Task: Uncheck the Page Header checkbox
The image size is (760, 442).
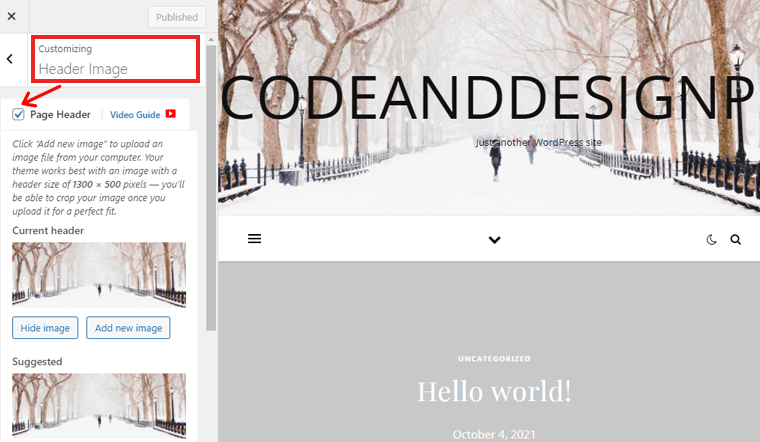Action: (18, 114)
